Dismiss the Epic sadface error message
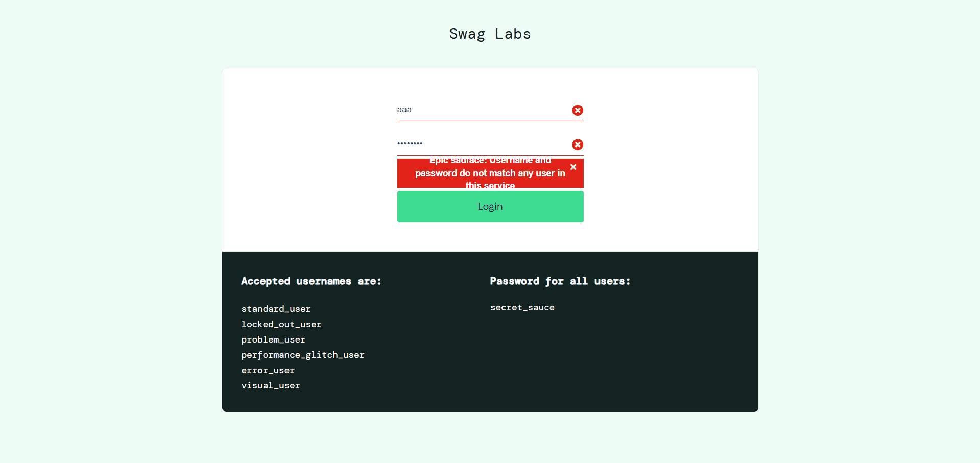 pyautogui.click(x=573, y=167)
